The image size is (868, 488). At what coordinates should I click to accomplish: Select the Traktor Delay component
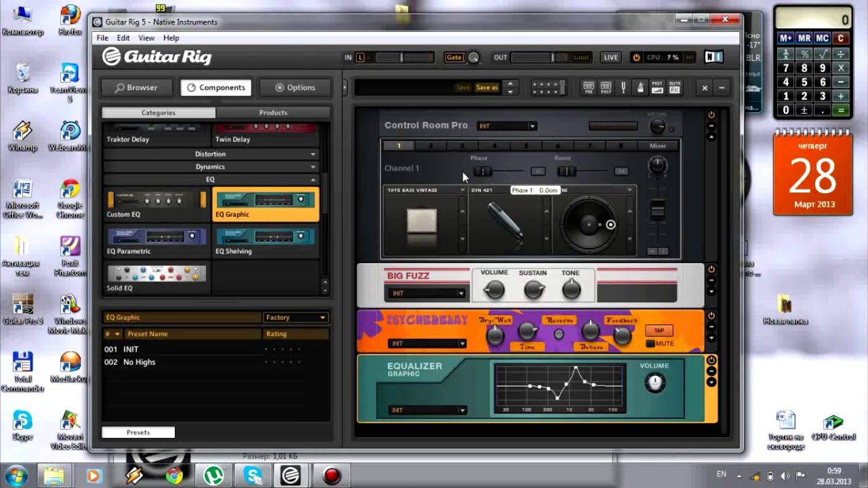157,134
